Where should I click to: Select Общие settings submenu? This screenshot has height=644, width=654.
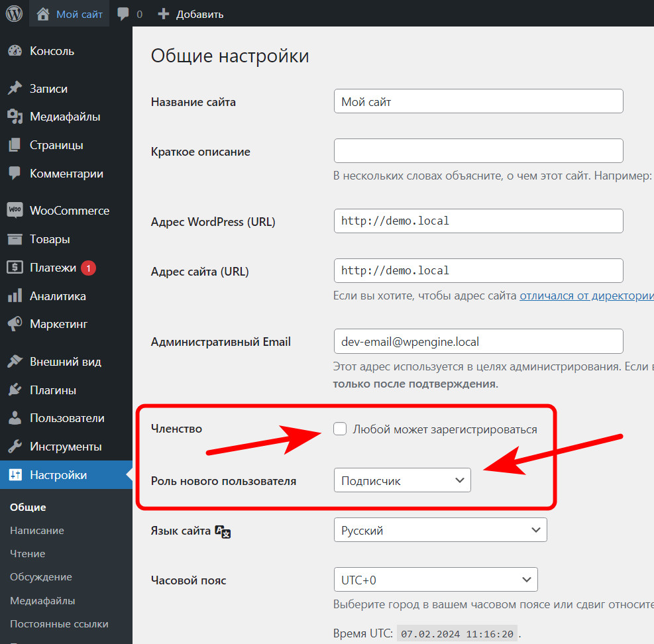coord(28,508)
